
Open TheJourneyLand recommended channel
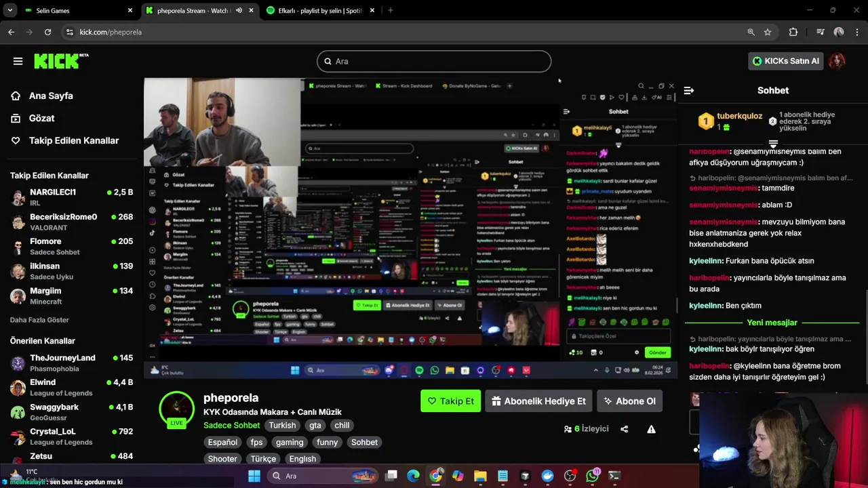pyautogui.click(x=72, y=363)
